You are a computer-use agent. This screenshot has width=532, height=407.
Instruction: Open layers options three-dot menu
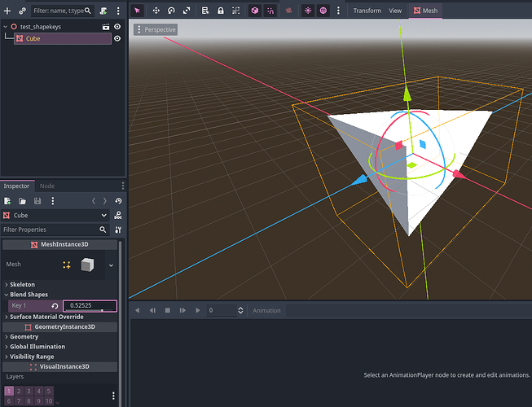(x=113, y=396)
